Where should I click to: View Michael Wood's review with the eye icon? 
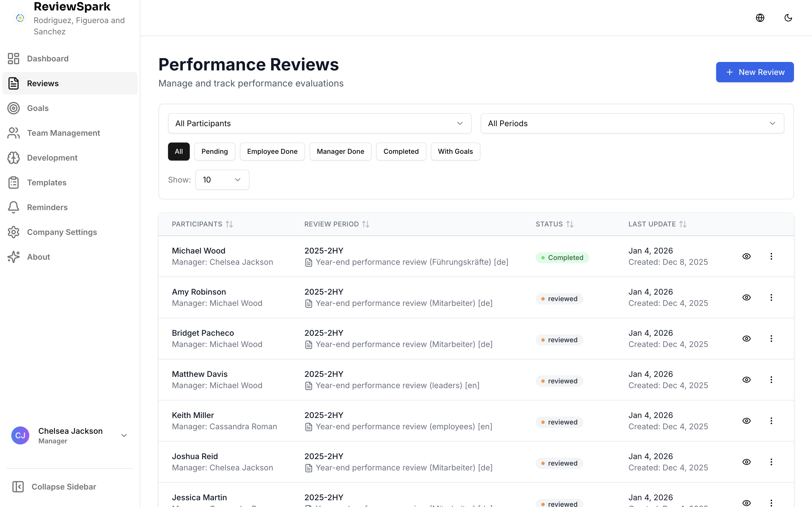(x=746, y=256)
